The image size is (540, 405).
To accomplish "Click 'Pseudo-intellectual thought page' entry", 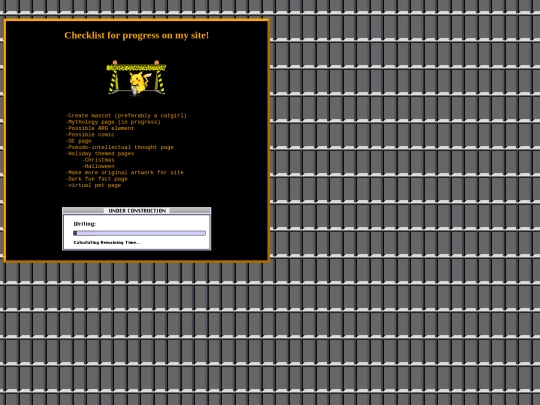I will [x=120, y=147].
